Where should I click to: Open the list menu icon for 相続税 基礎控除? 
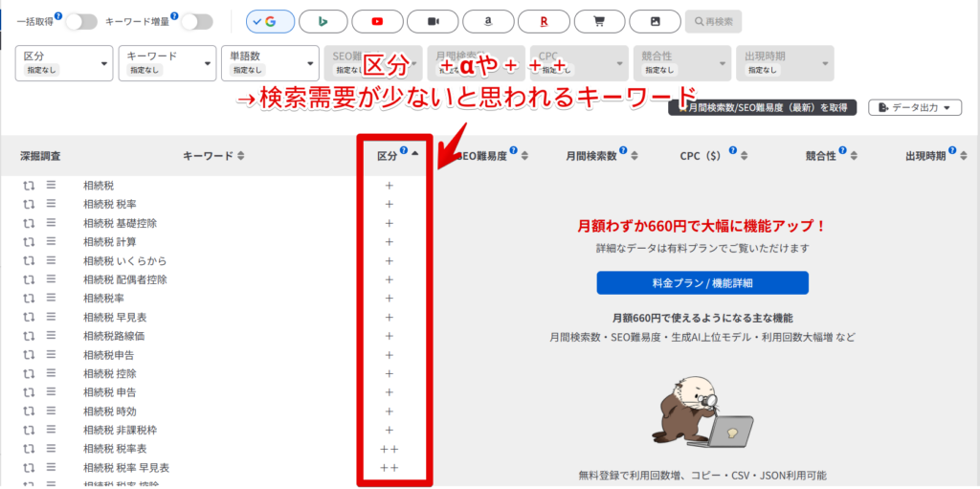[x=52, y=223]
